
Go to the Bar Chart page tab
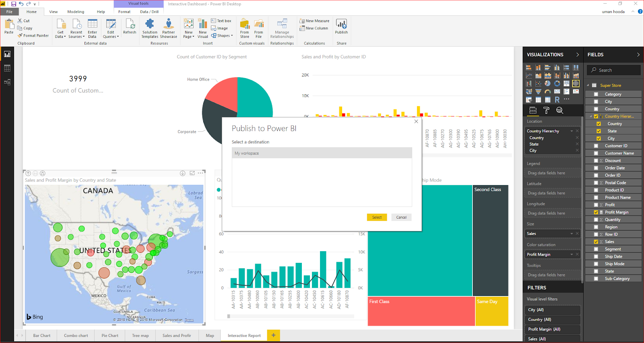point(42,335)
